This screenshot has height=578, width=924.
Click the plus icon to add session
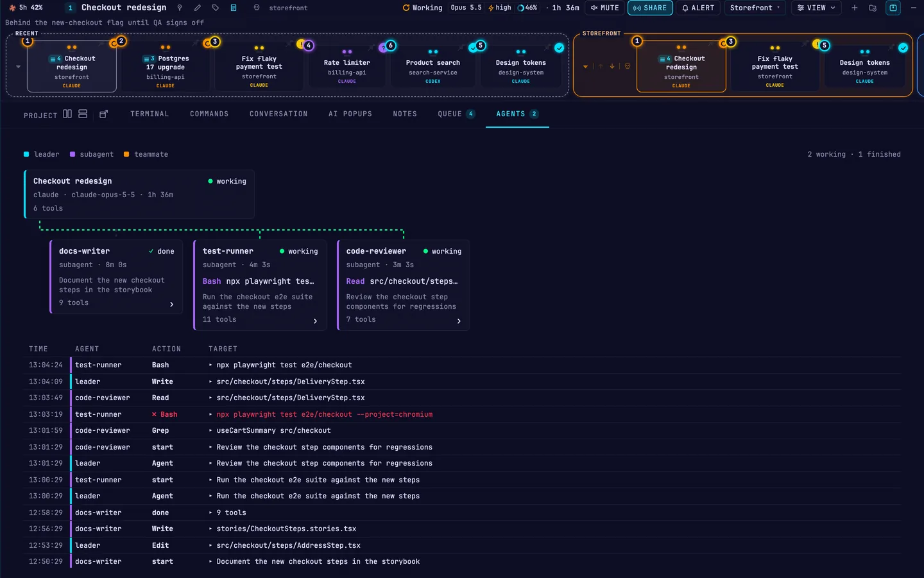pos(855,8)
